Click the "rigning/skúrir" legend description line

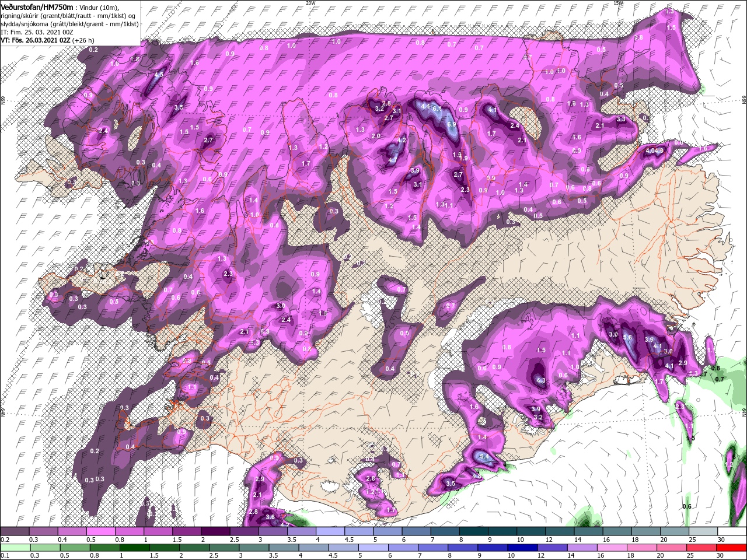(68, 15)
